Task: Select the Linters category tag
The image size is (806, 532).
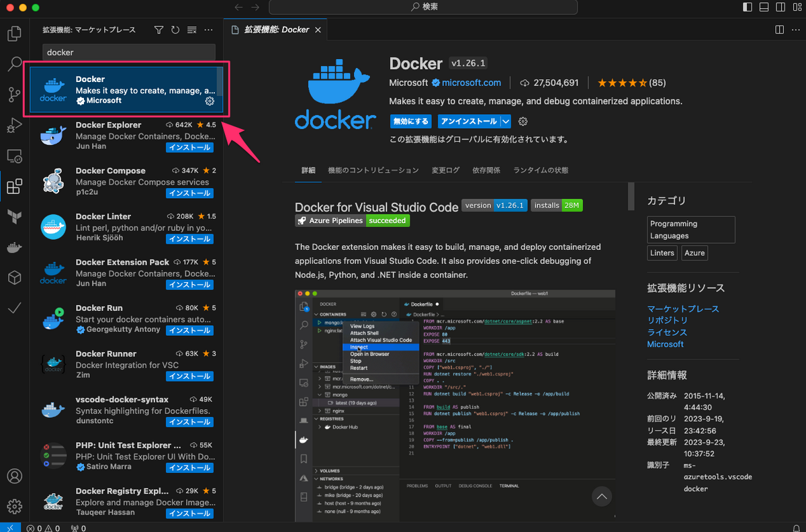Action: click(662, 253)
